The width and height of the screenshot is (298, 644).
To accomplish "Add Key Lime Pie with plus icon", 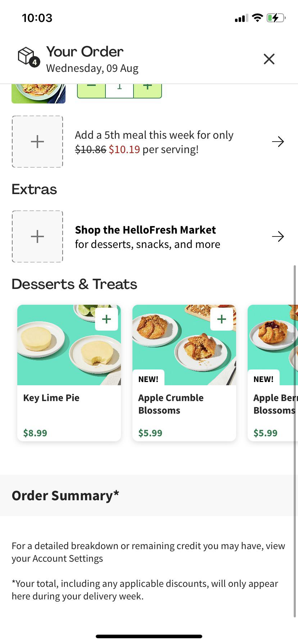I will (x=107, y=319).
